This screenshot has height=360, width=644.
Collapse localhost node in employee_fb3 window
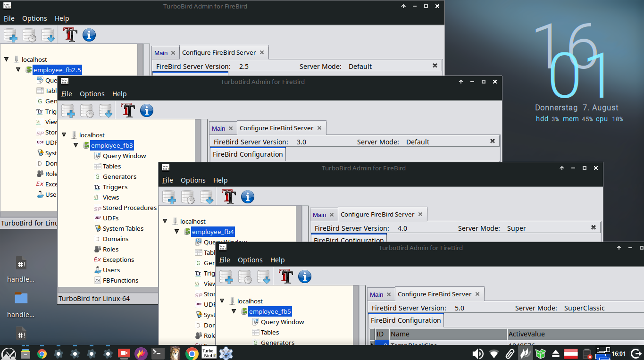tap(64, 135)
